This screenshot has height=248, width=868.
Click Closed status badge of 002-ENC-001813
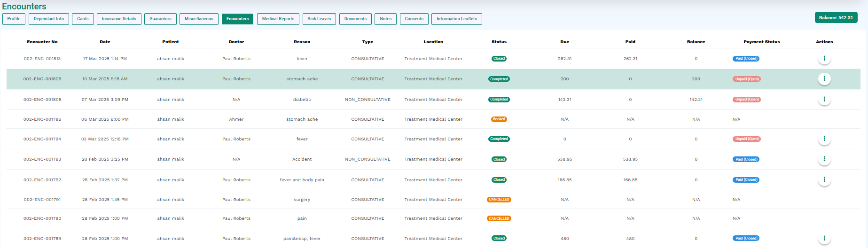(x=499, y=59)
